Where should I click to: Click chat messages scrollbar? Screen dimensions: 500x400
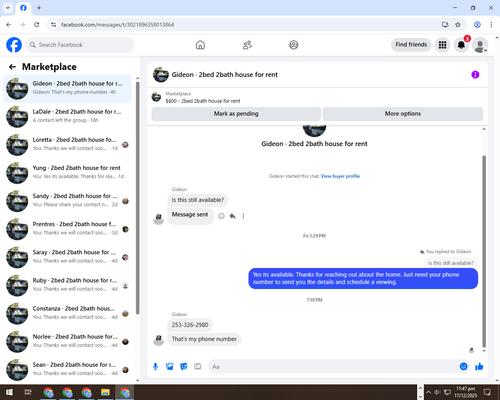[484, 252]
